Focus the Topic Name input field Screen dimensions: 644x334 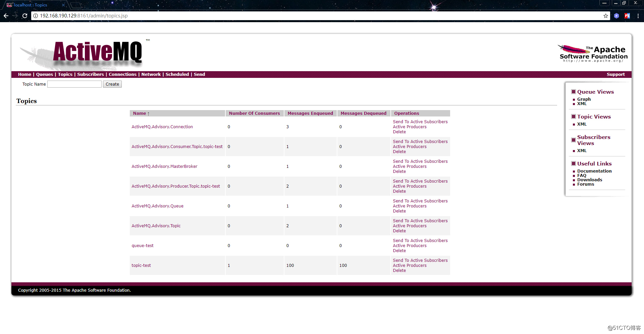tap(74, 84)
